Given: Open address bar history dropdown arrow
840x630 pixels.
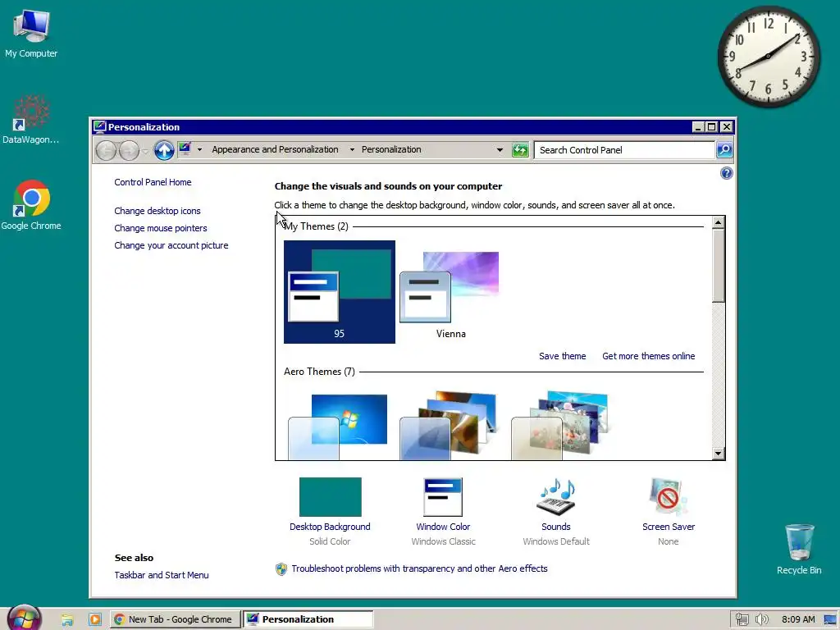Looking at the screenshot, I should click(x=500, y=150).
